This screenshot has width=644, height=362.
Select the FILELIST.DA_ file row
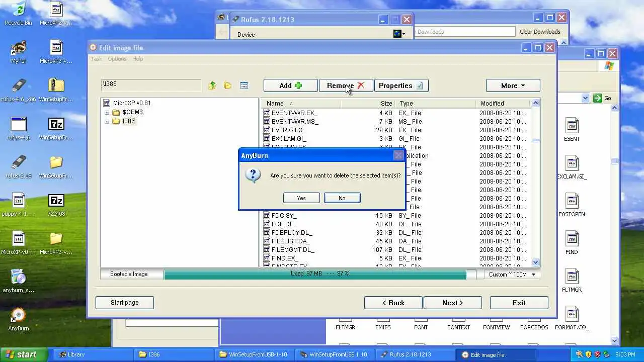click(x=396, y=241)
